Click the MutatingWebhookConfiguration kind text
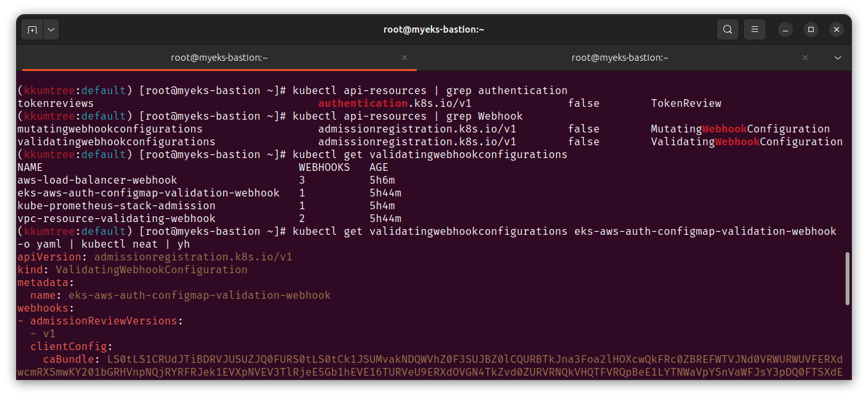Image resolution: width=868 pixels, height=398 pixels. pos(741,129)
